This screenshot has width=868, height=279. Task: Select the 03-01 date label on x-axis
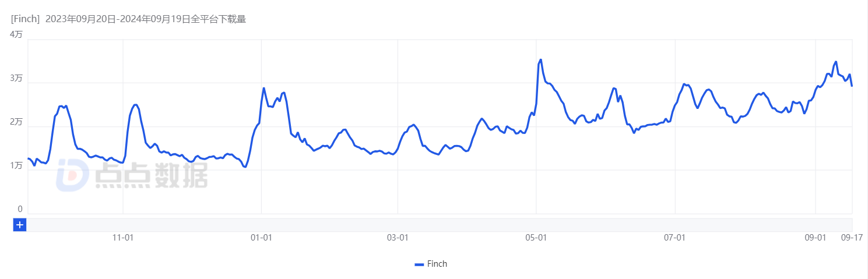(397, 238)
